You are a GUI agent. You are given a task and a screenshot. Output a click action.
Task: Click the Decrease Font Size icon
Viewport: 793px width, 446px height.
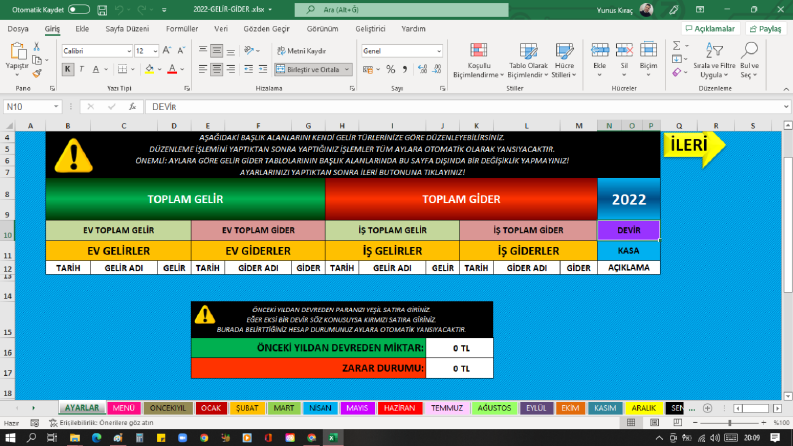click(x=181, y=51)
